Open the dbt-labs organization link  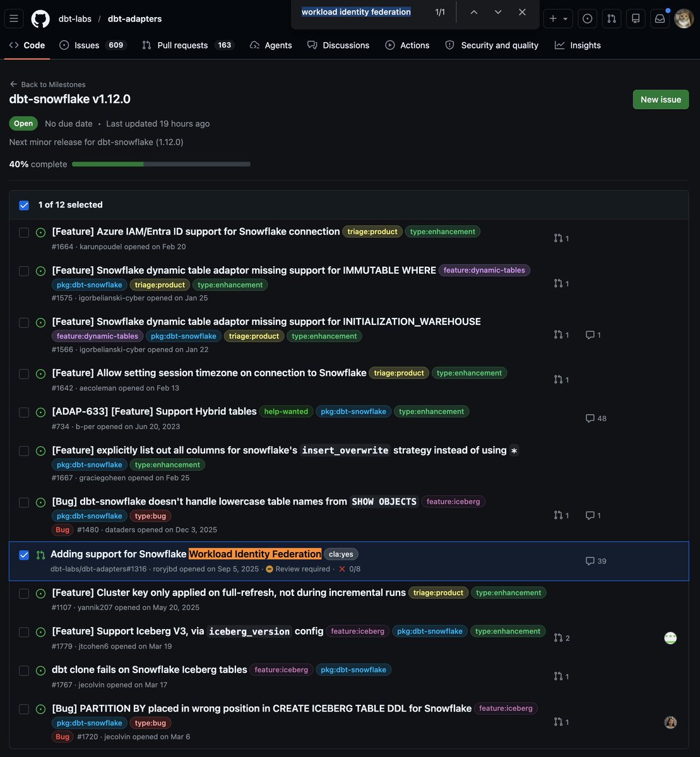click(74, 18)
